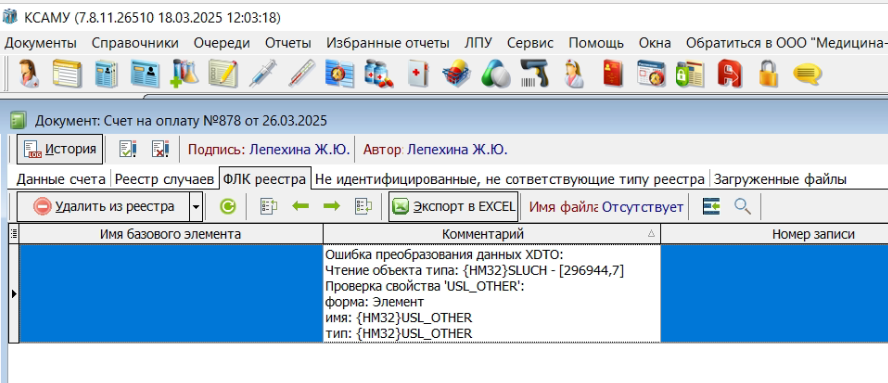Open the Избранные отчеты menu

388,43
